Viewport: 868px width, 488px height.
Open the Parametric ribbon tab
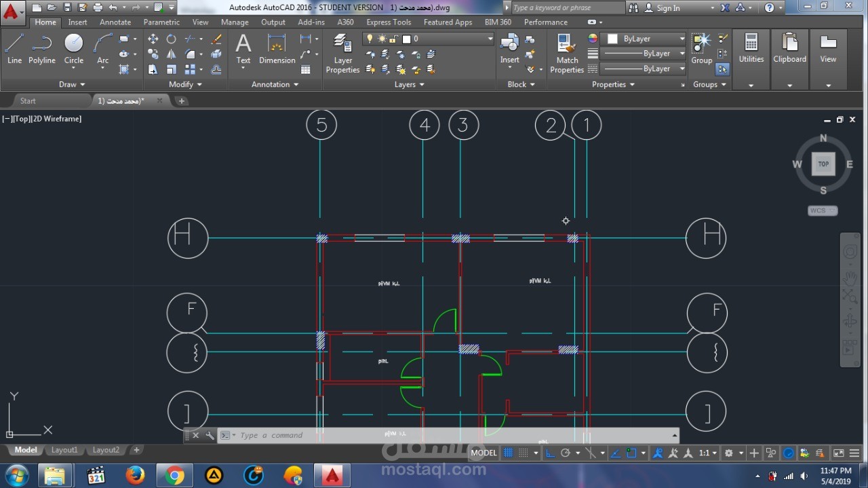click(161, 22)
